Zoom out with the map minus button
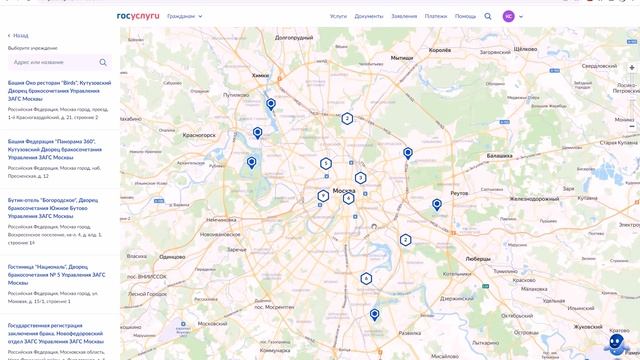 [632, 127]
